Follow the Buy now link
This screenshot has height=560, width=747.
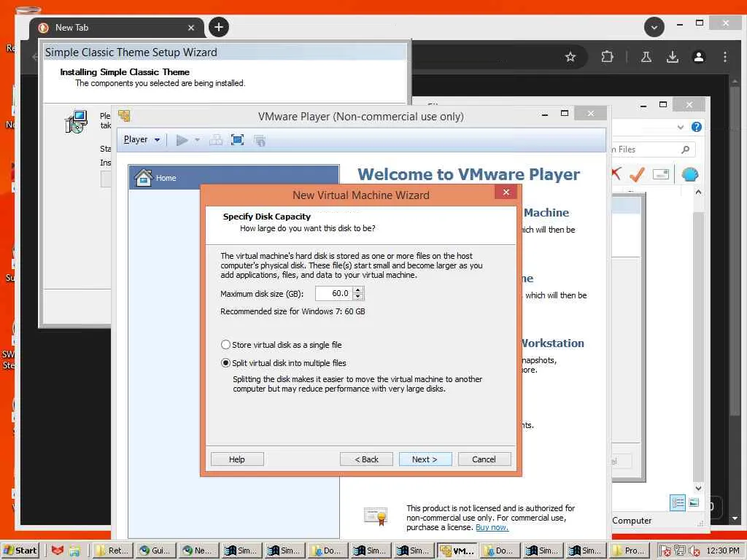[x=492, y=527]
